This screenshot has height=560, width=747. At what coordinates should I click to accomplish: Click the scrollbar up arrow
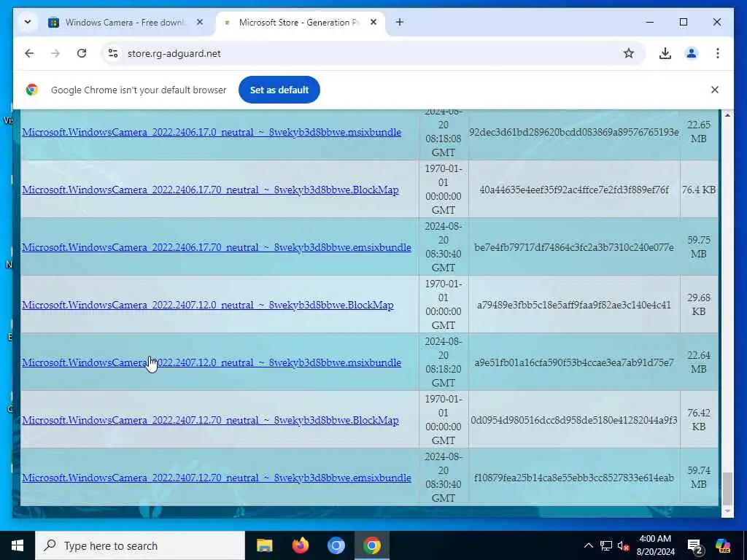point(727,115)
